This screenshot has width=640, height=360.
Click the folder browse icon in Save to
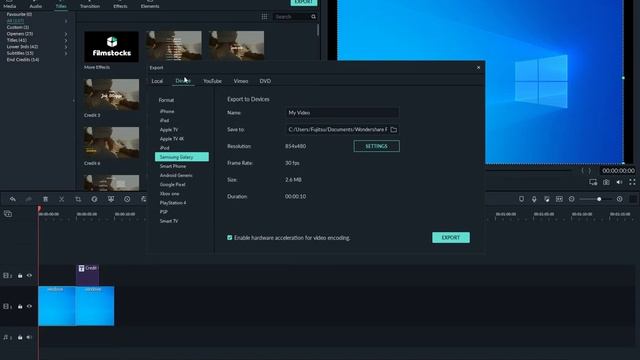pos(393,129)
